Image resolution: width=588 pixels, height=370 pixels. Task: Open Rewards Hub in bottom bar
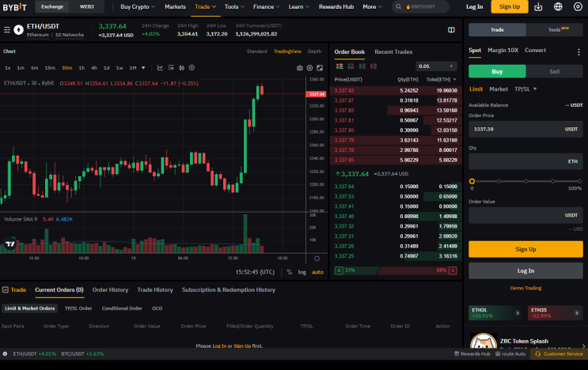pos(472,354)
